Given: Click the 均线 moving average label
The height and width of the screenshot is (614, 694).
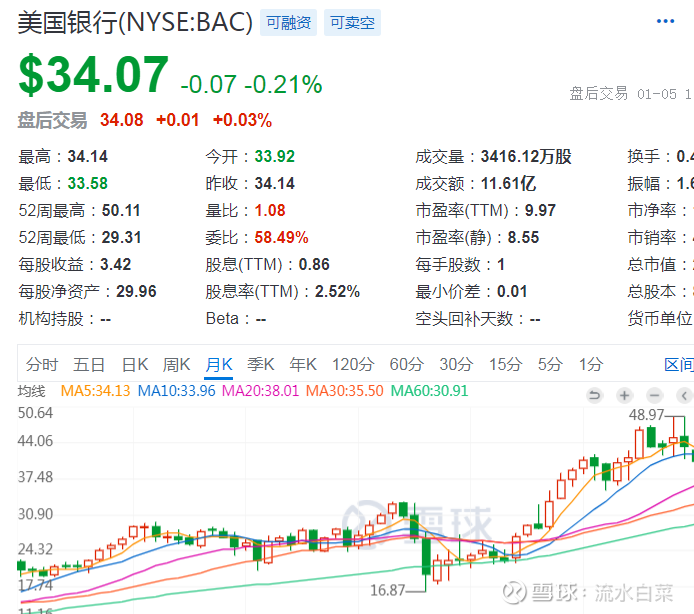Looking at the screenshot, I should click(31, 391).
